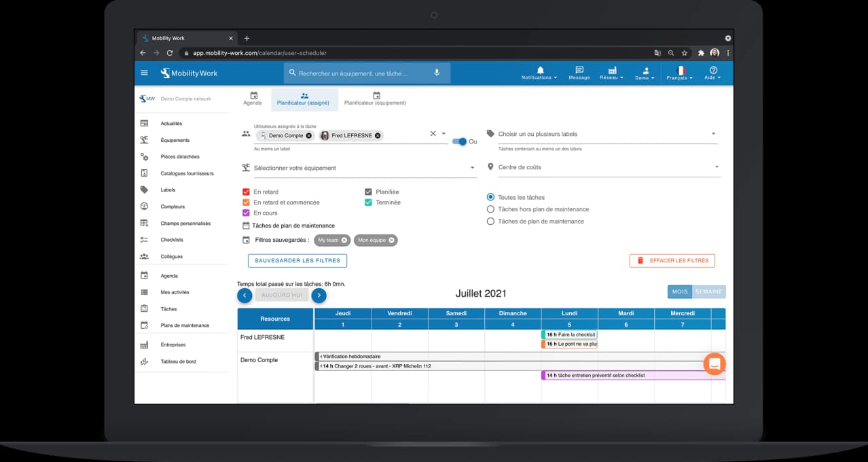Click the Champs personnalisés sidebar icon
The image size is (868, 462).
tap(144, 223)
